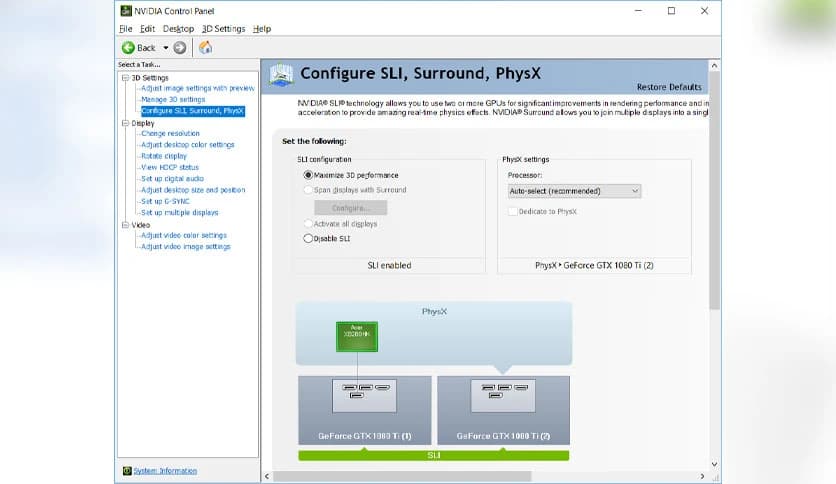Collapse the Display tree node

coord(125,123)
